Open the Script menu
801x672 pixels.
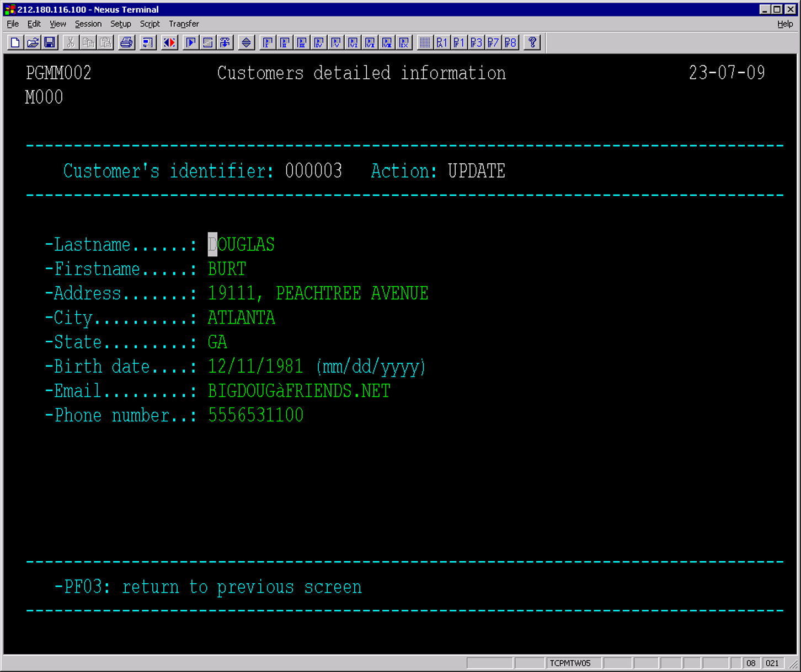coord(150,24)
